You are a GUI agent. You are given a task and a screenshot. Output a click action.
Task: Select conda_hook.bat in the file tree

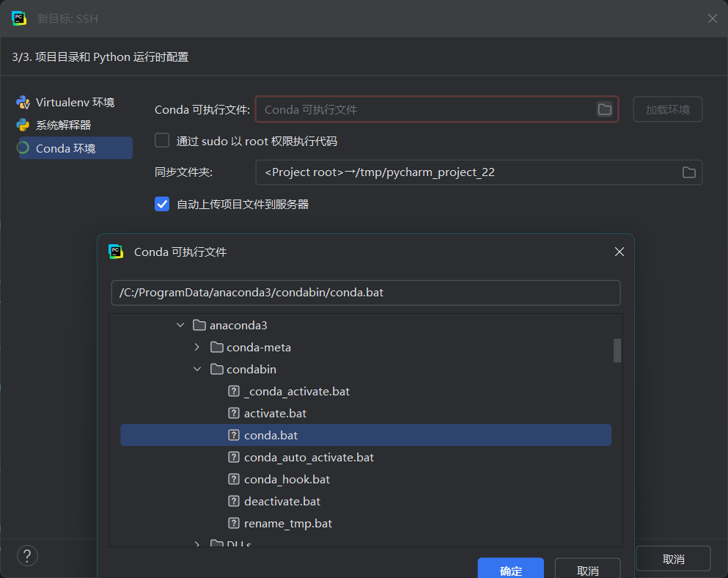[366, 479]
